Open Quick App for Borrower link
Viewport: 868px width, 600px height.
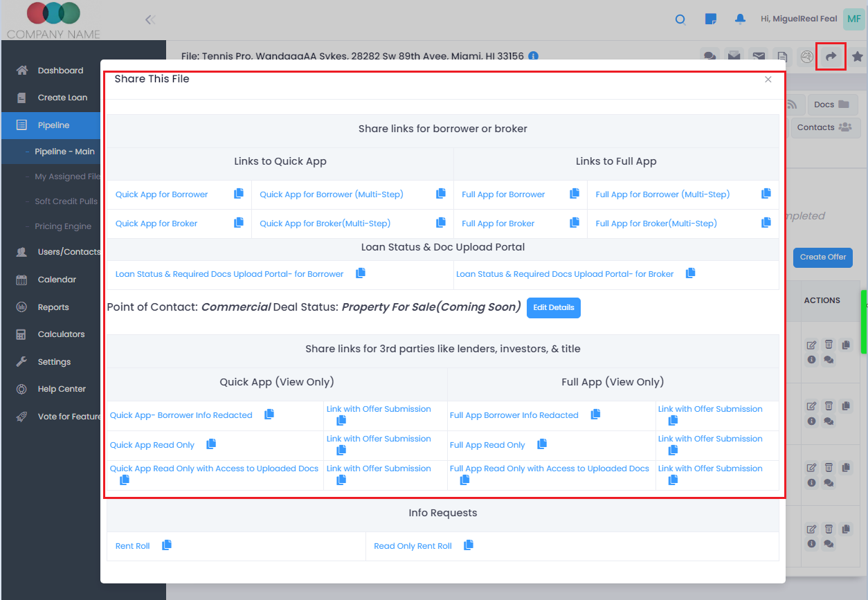coord(162,194)
